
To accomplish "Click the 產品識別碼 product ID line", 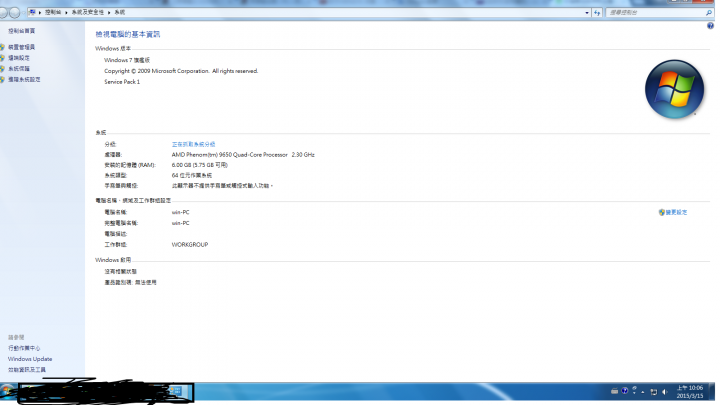I will point(130,282).
